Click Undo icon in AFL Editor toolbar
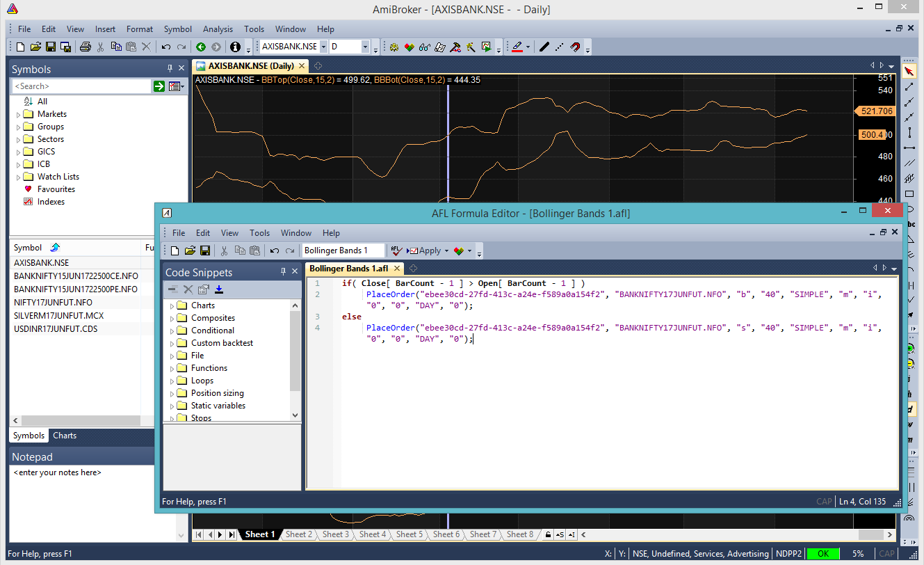This screenshot has width=924, height=565. tap(274, 250)
